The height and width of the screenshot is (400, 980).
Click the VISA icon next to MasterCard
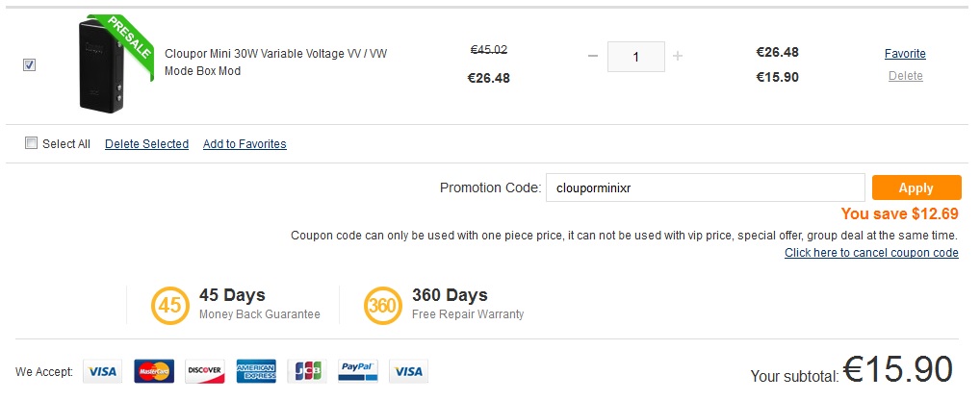click(x=102, y=371)
